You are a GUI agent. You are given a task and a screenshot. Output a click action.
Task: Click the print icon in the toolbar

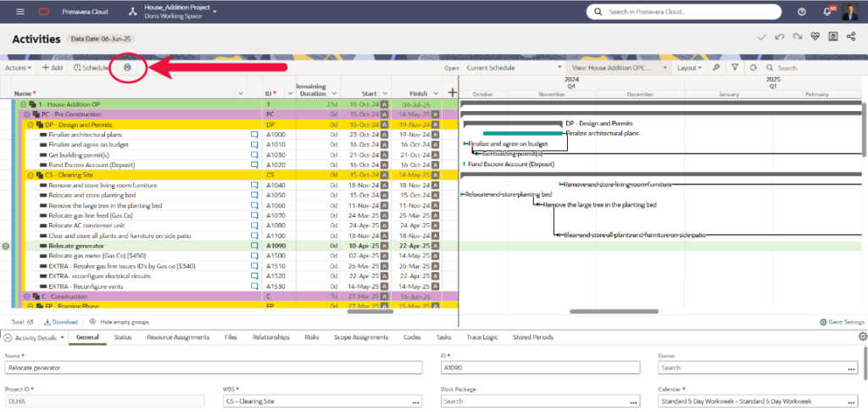pyautogui.click(x=127, y=67)
